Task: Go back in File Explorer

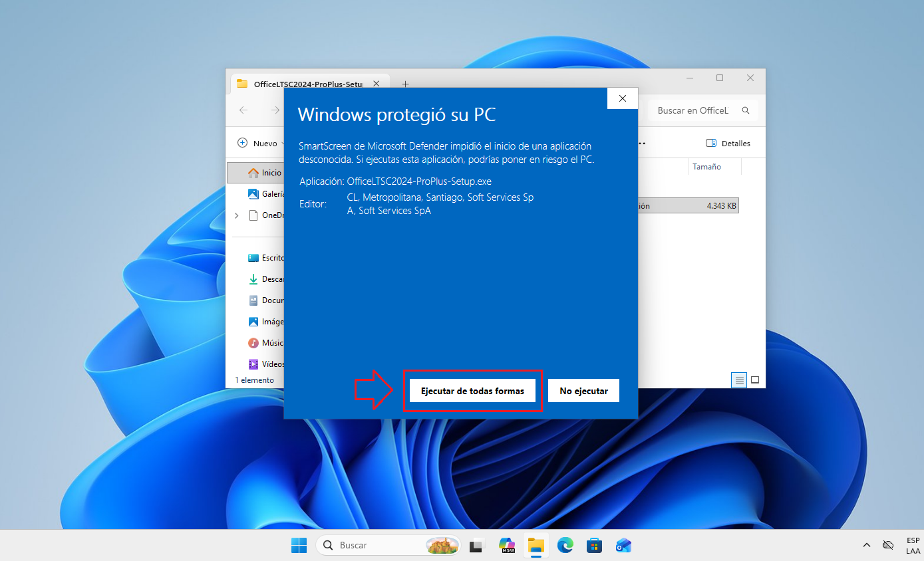Action: click(x=243, y=110)
